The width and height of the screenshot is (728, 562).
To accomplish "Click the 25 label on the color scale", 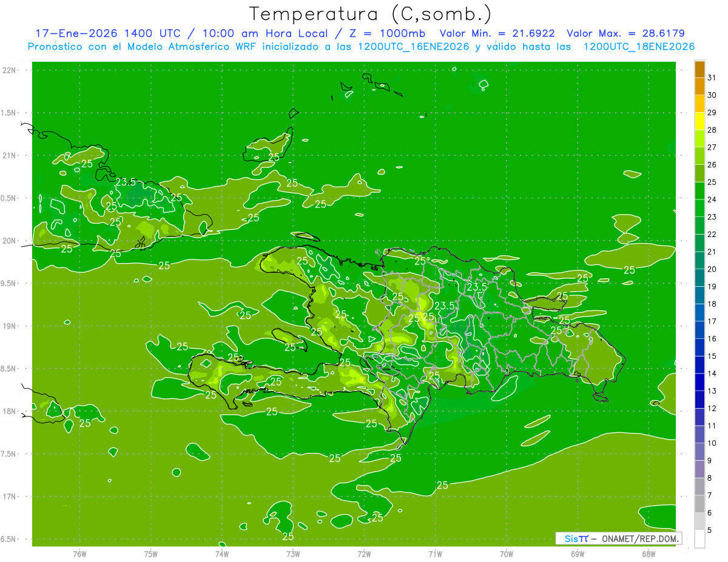I will tap(712, 182).
